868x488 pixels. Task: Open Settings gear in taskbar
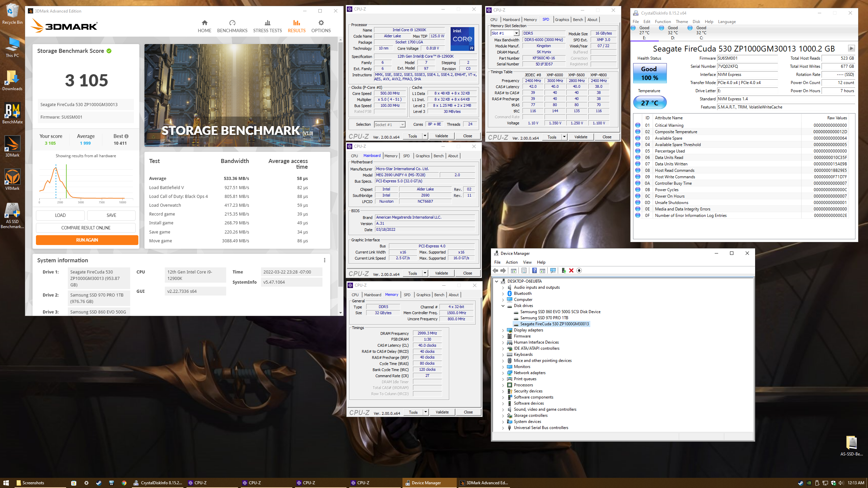[x=86, y=483]
